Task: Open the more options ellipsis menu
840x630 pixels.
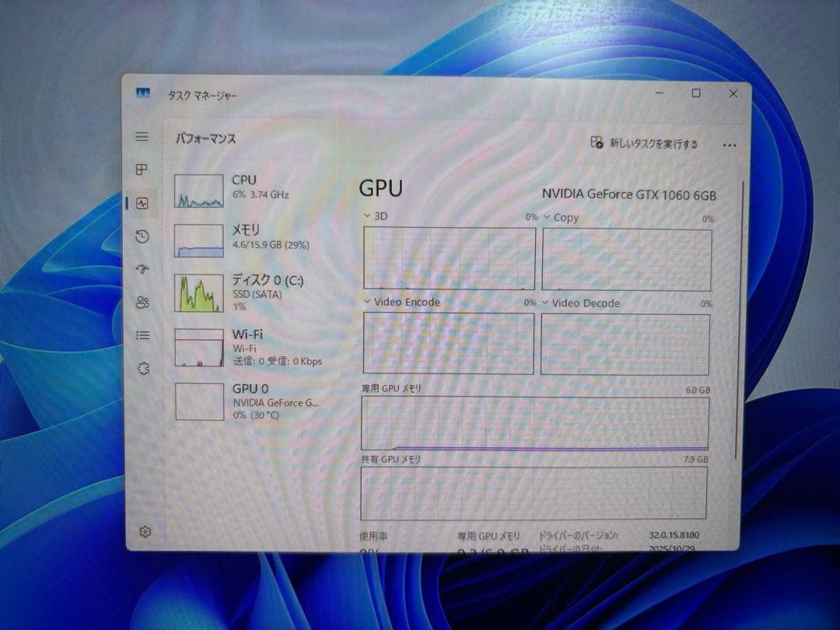Action: (x=729, y=145)
